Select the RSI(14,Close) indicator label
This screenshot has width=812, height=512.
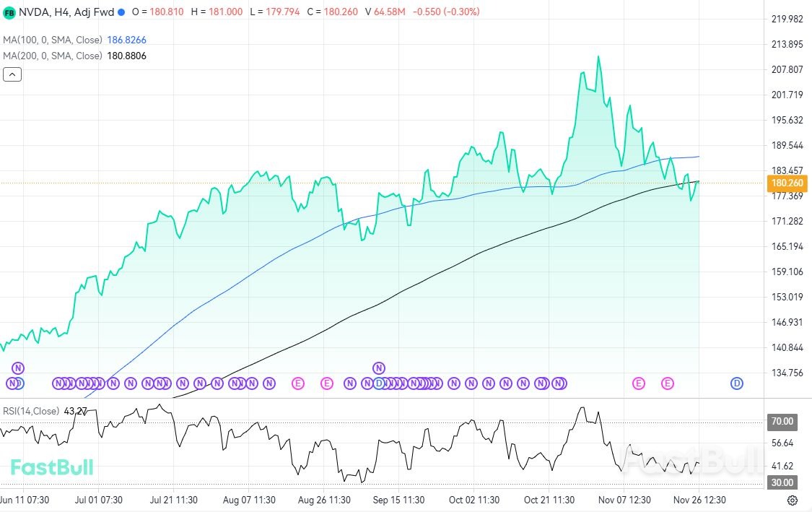tap(32, 411)
